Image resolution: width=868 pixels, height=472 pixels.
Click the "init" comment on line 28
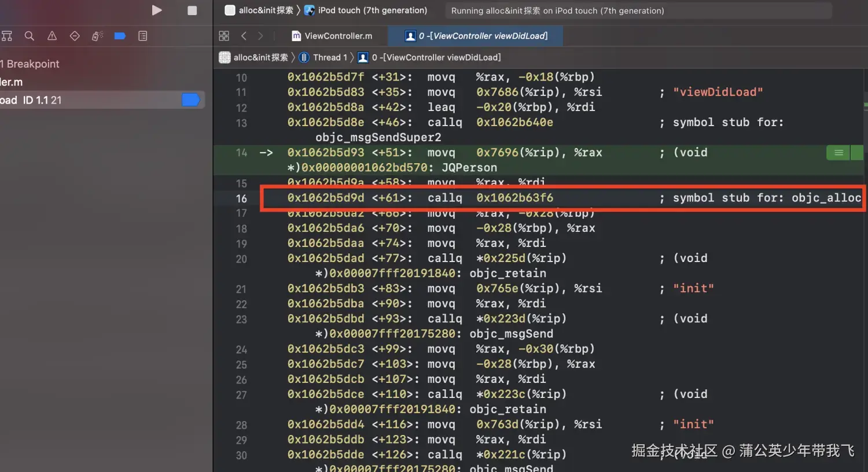693,424
